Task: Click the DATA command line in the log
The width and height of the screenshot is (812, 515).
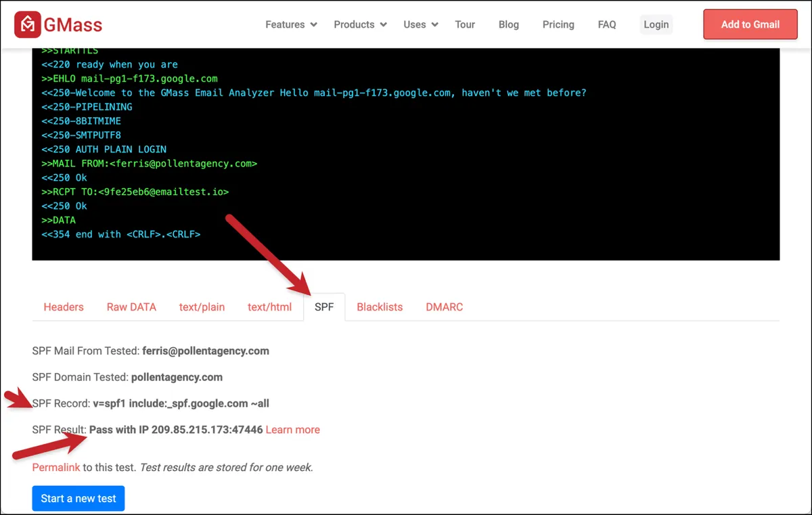Action: (58, 221)
